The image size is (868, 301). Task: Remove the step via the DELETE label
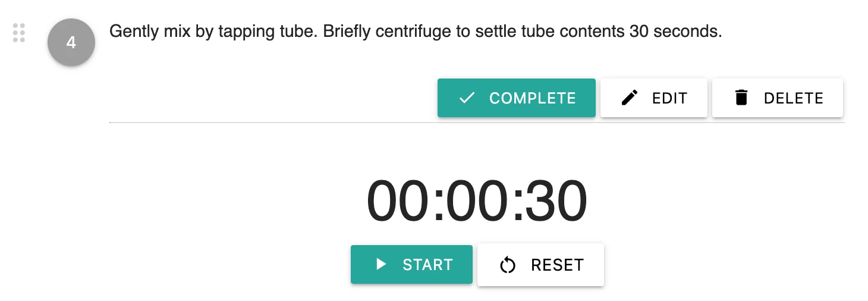click(x=794, y=98)
